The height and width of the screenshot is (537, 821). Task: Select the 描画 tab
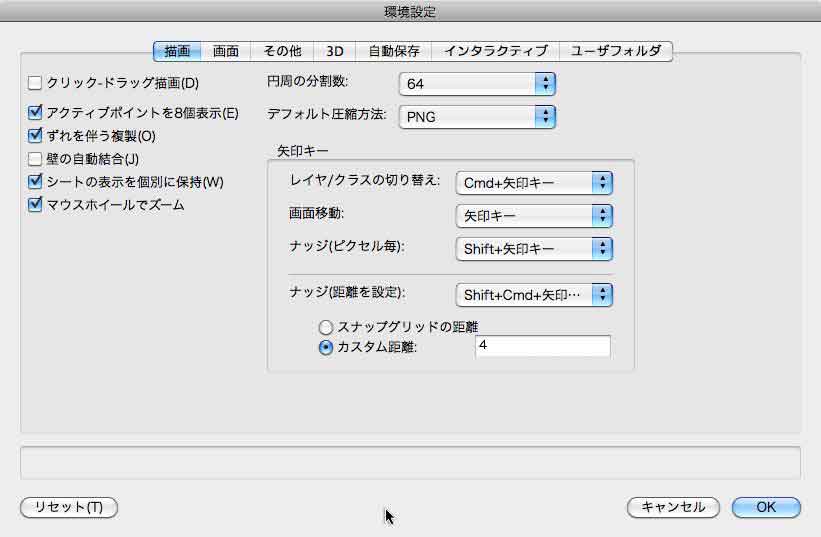(176, 51)
